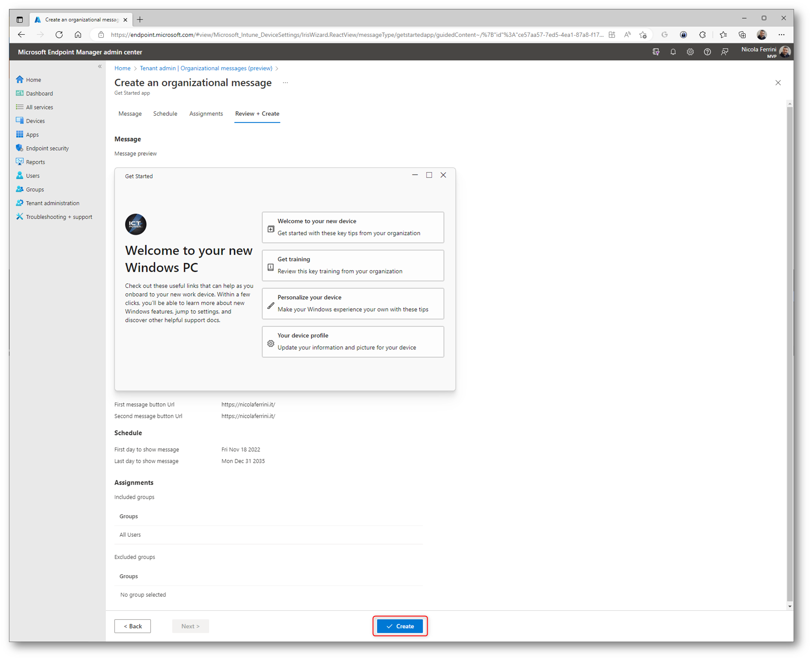Go to browser home page

click(78, 35)
